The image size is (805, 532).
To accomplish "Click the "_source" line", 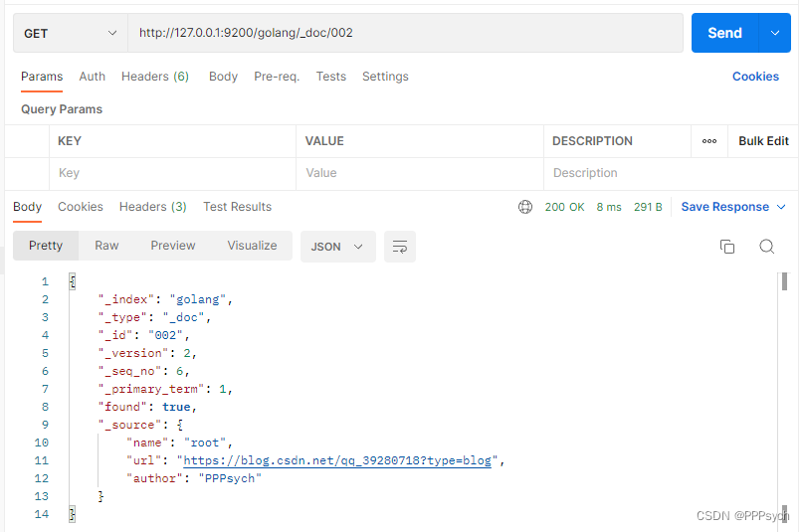I will pos(140,425).
